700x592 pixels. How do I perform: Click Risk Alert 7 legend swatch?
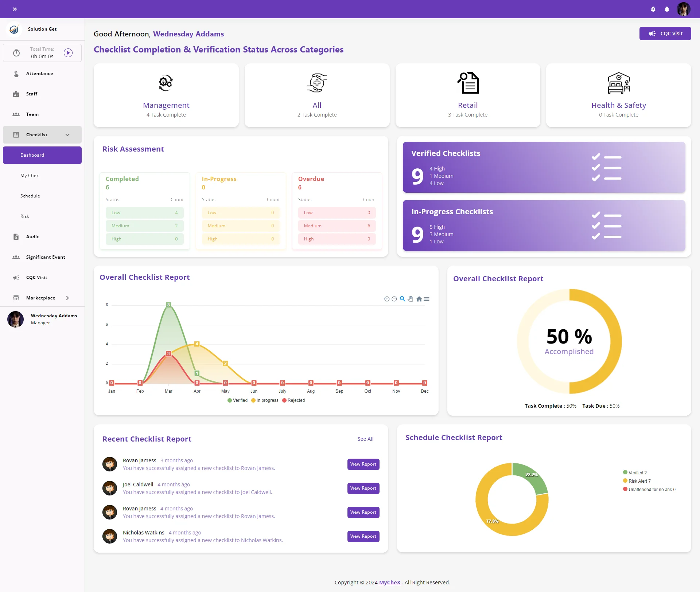pos(625,481)
